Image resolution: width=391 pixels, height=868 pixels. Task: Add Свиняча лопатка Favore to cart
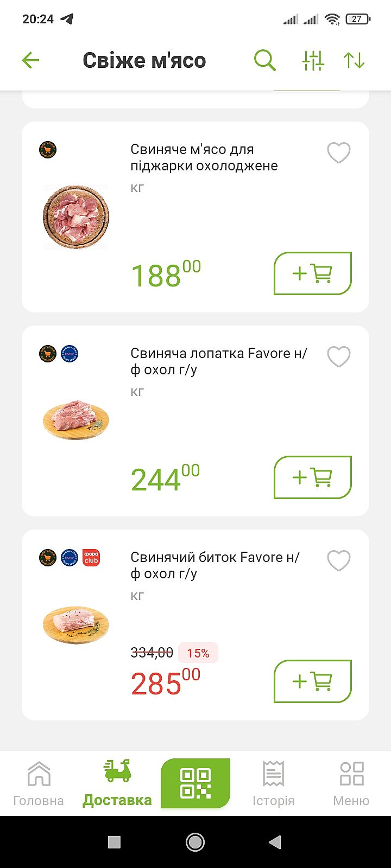pyautogui.click(x=313, y=477)
